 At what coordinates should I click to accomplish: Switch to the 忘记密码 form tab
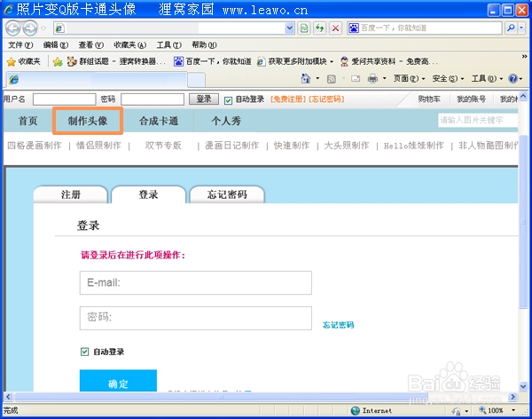coord(227,194)
